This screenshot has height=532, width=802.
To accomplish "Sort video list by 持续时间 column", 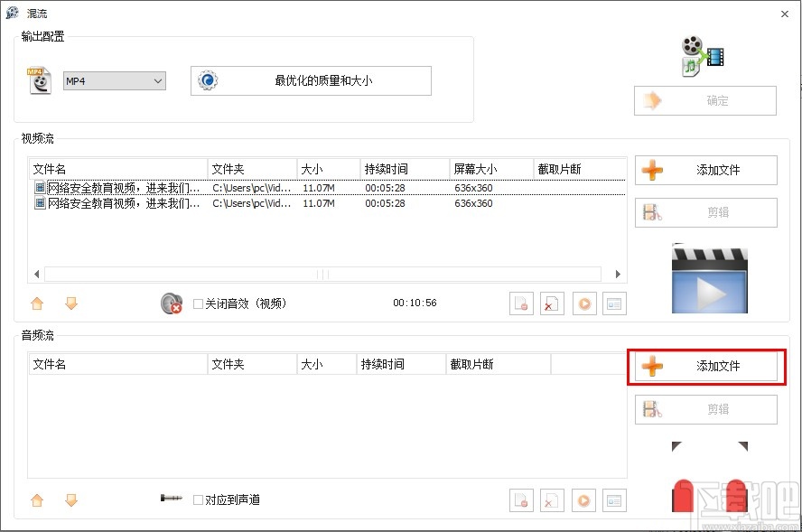I will pyautogui.click(x=405, y=169).
